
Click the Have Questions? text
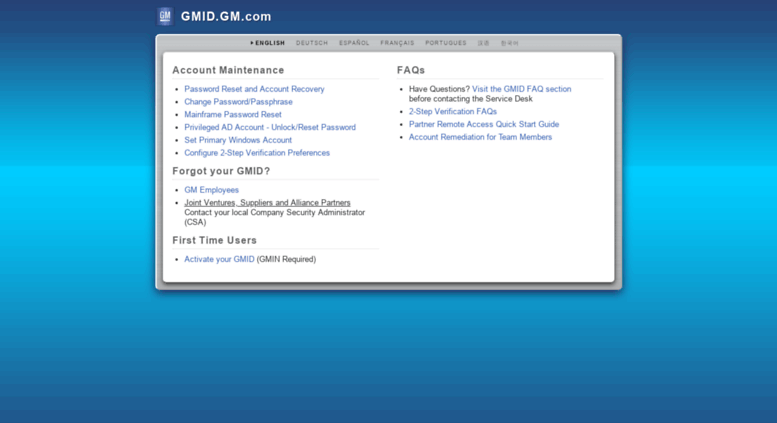click(439, 89)
